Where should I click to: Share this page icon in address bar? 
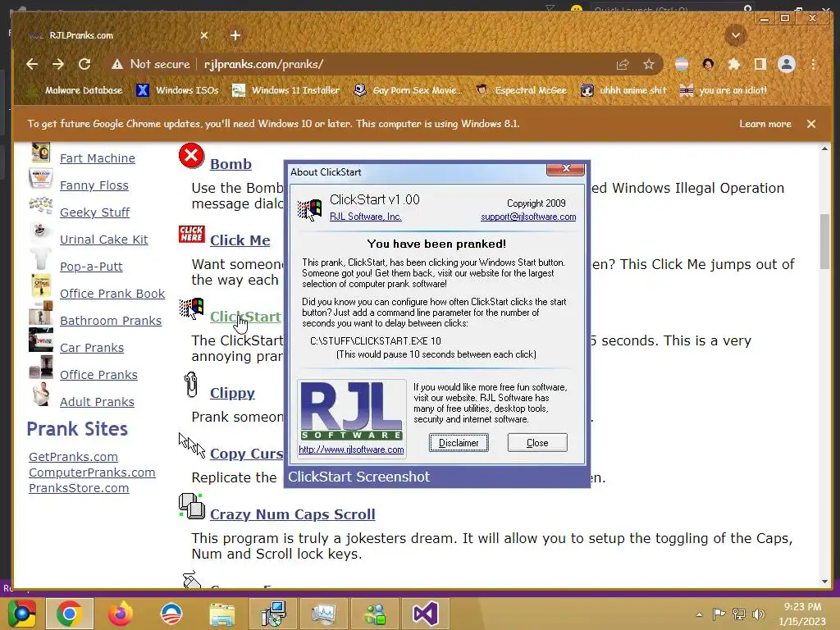[x=623, y=65]
